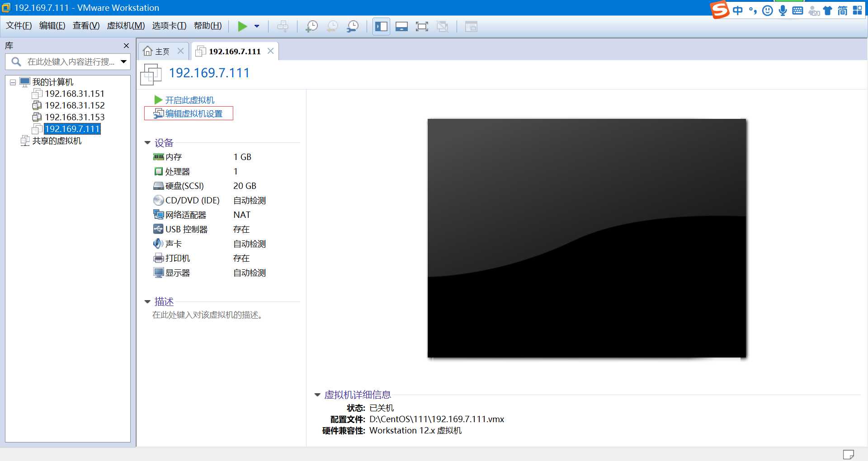Enter full screen mode icon
Image resolution: width=868 pixels, height=461 pixels.
point(422,26)
